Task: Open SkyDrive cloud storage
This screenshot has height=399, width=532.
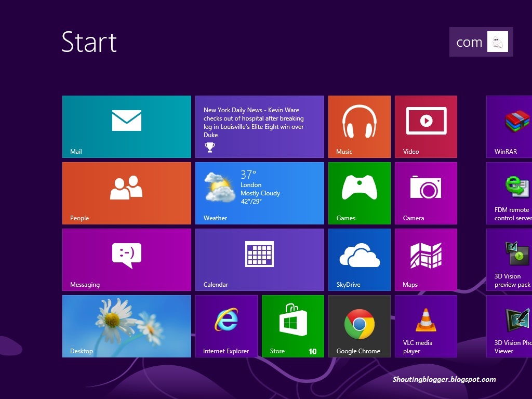Action: click(359, 259)
